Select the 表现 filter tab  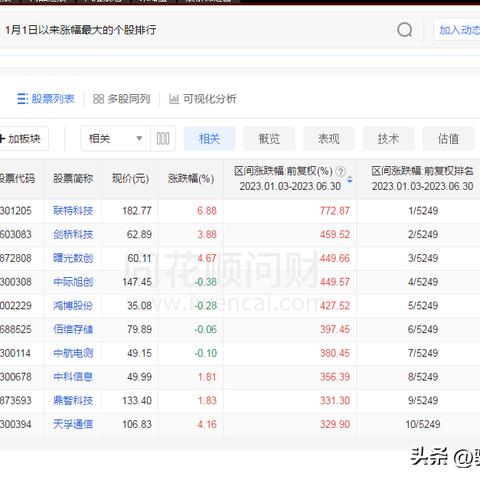tap(329, 139)
